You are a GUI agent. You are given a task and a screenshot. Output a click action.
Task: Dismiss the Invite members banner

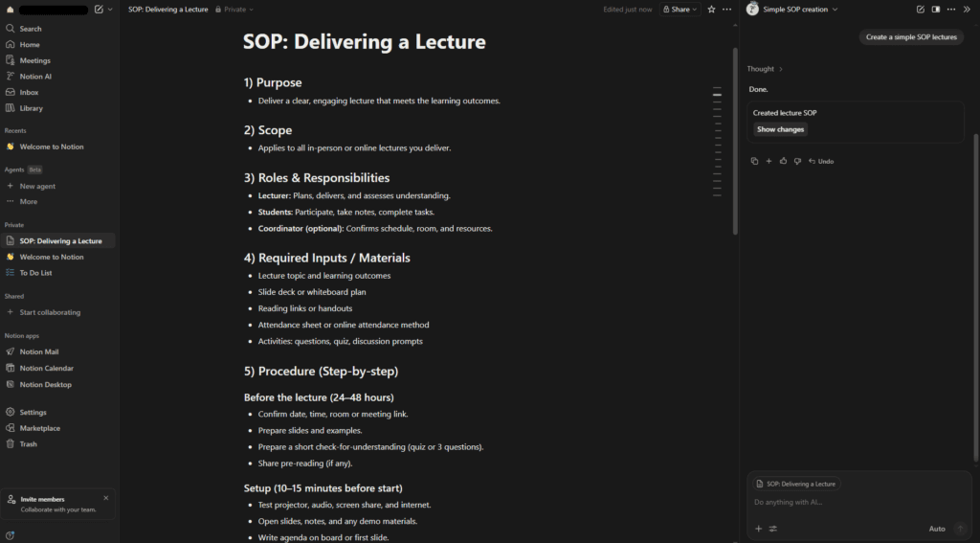[x=106, y=498]
